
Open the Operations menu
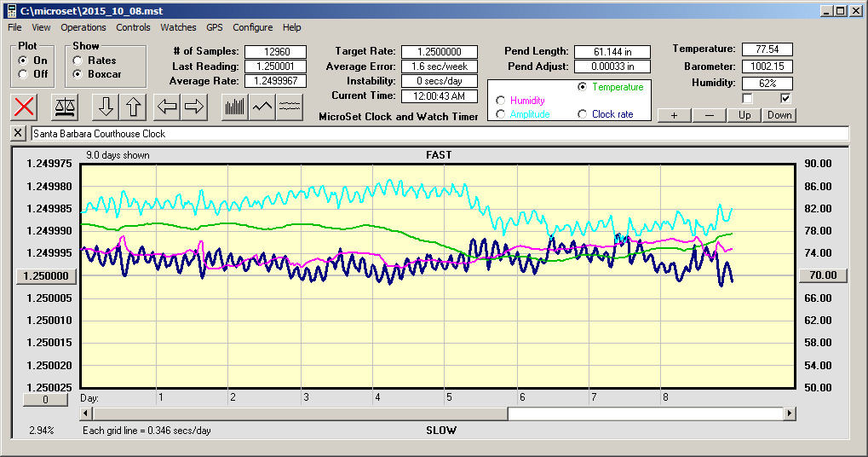(x=83, y=27)
